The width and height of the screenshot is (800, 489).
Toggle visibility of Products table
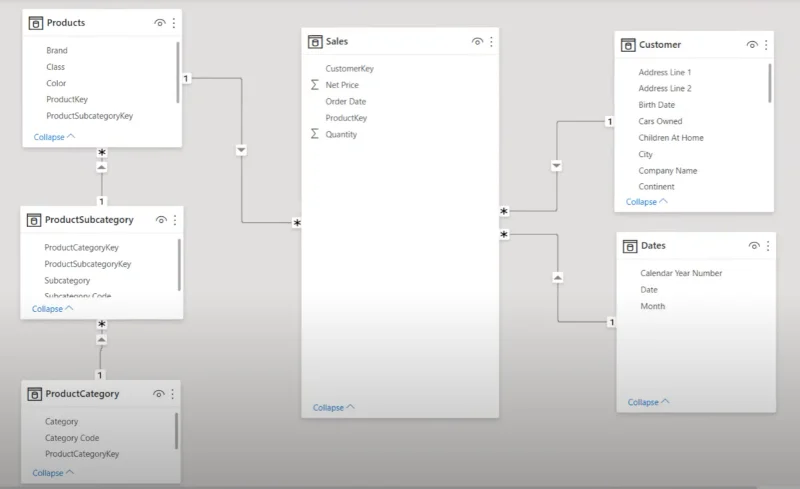160,23
